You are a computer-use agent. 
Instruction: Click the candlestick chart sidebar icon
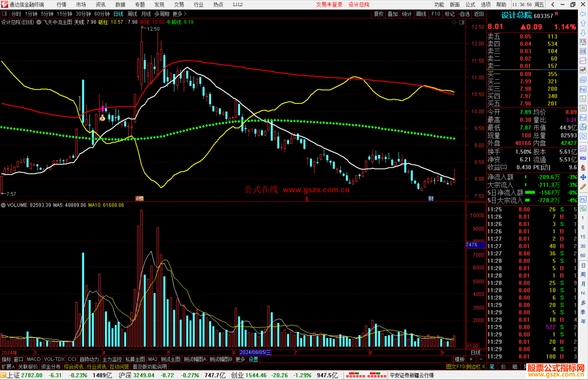[x=583, y=70]
